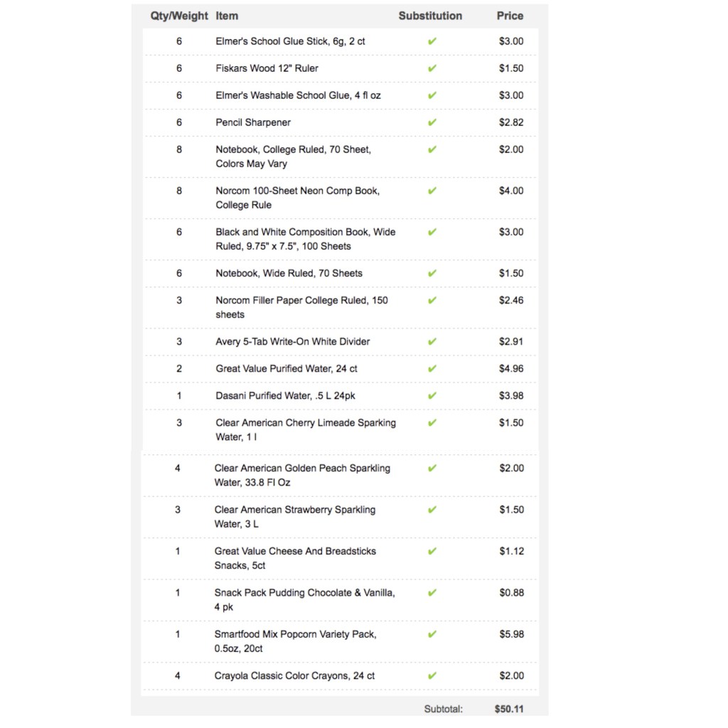The height and width of the screenshot is (728, 728).
Task: Open the Elmer's Washable School Glue item
Action: [x=293, y=95]
